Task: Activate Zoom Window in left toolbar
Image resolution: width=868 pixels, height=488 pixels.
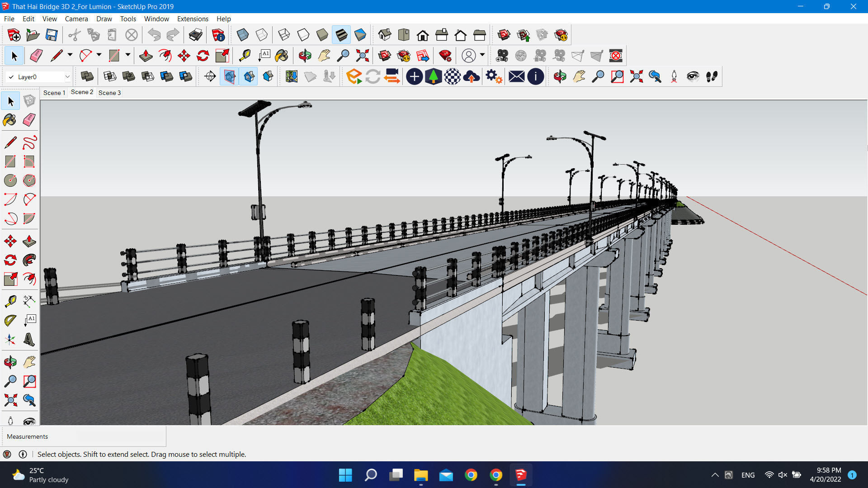Action: 29,381
